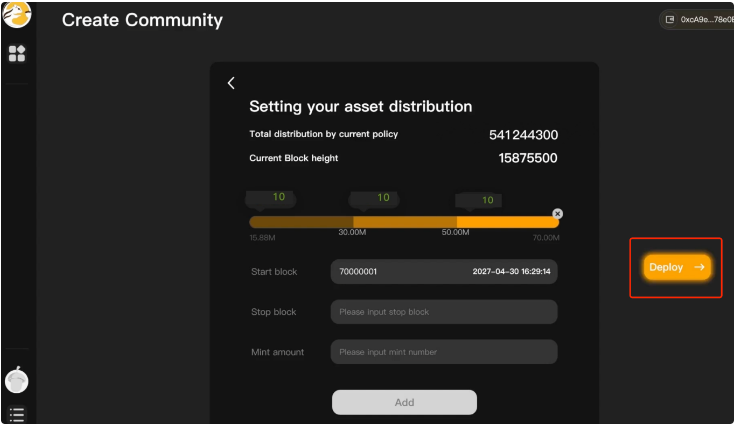The width and height of the screenshot is (737, 426).
Task: Click the arrow inside the Deploy button
Action: pyautogui.click(x=699, y=267)
